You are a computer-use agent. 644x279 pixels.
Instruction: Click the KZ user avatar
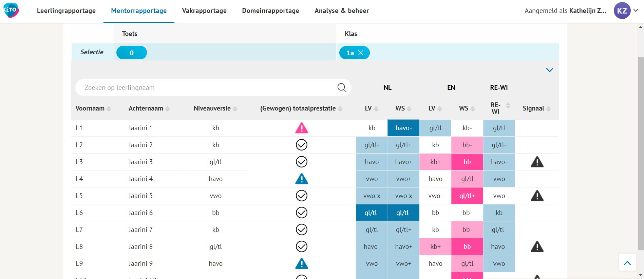[x=622, y=11]
